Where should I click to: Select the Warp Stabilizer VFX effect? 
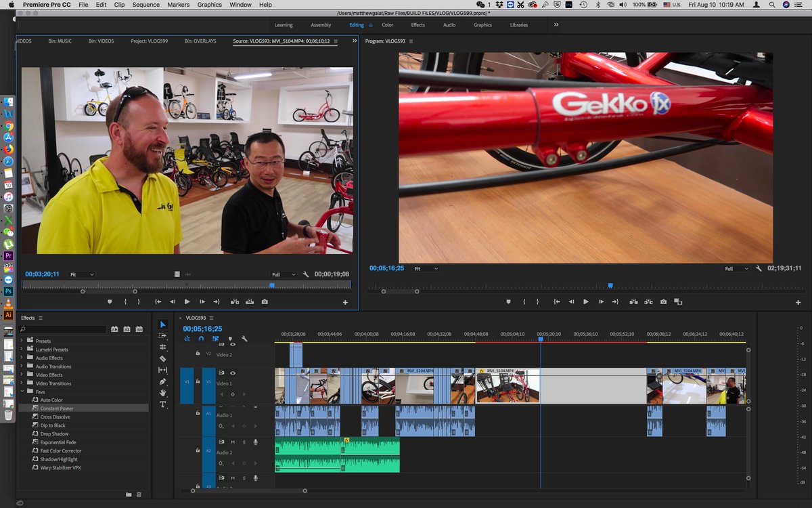(60, 468)
